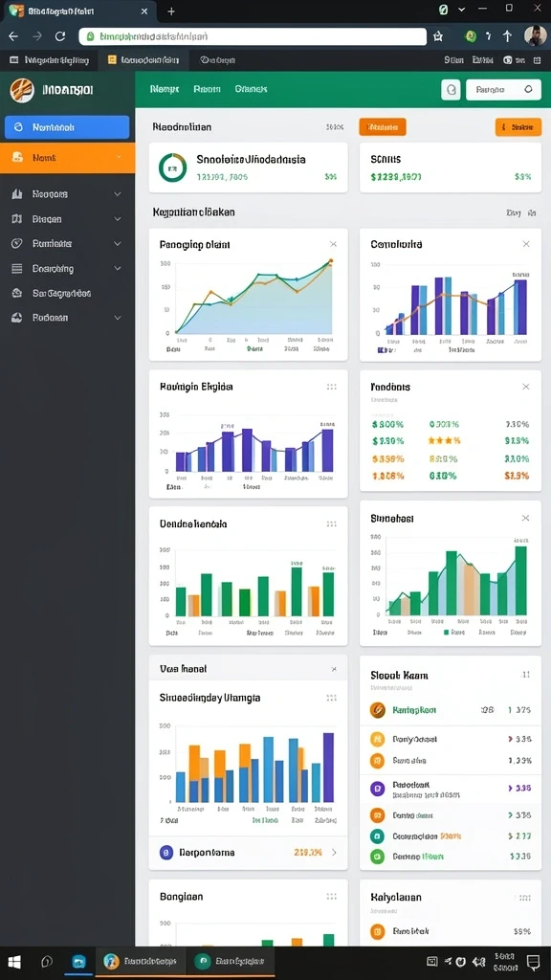
Task: Click the notification icon in system tray
Action: 533,961
